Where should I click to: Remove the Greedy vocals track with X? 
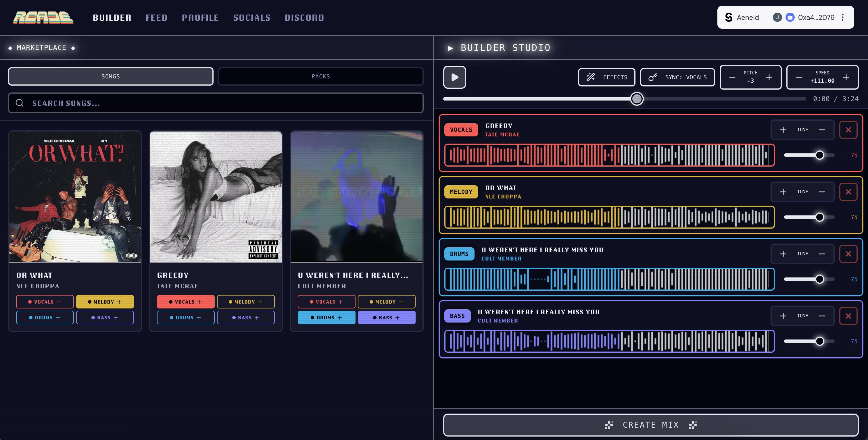point(848,130)
